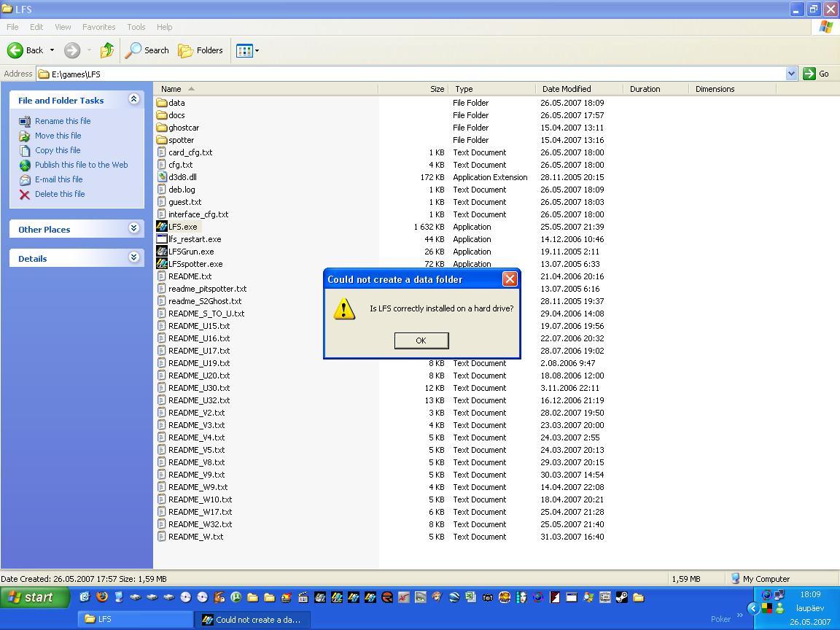Click the Go button
The height and width of the screenshot is (630, 840).
[817, 74]
